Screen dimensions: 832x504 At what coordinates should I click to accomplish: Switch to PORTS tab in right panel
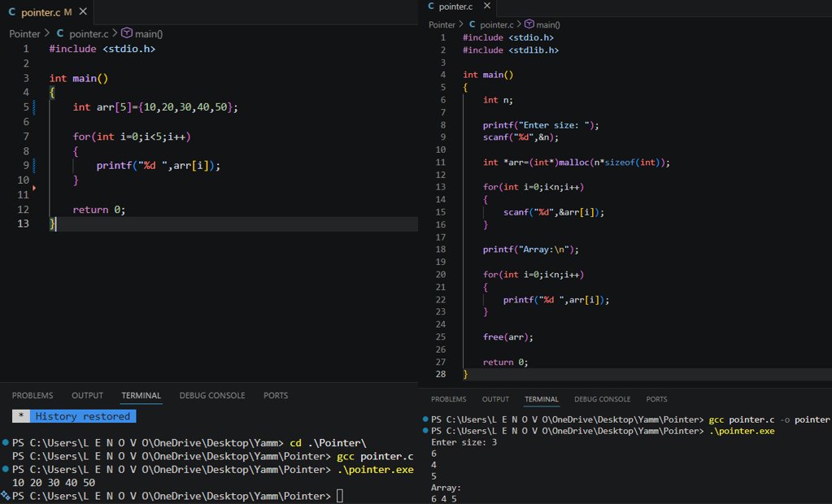656,399
